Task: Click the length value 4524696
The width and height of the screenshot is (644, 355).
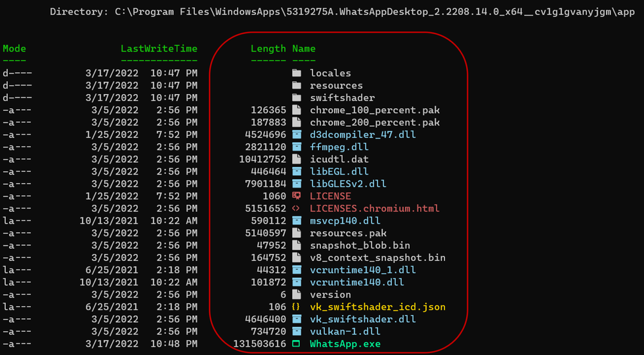Action: pyautogui.click(x=266, y=135)
